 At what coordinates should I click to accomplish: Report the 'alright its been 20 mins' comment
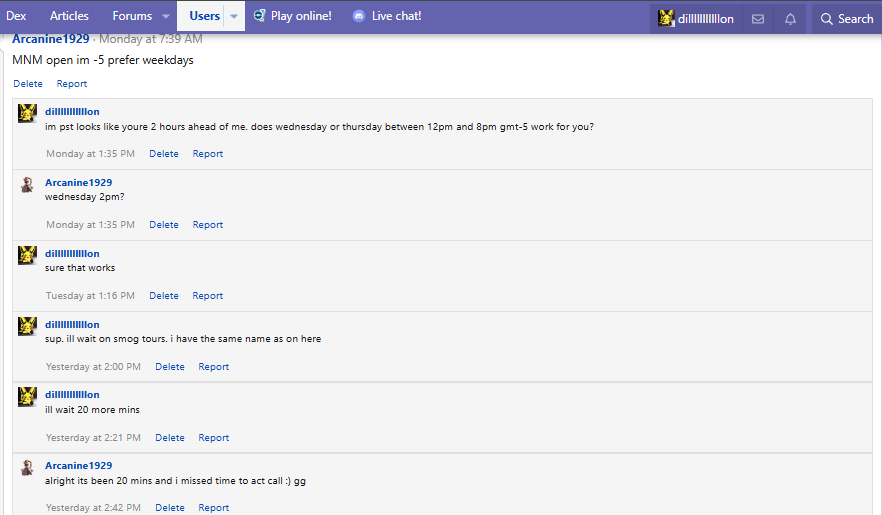tap(214, 508)
